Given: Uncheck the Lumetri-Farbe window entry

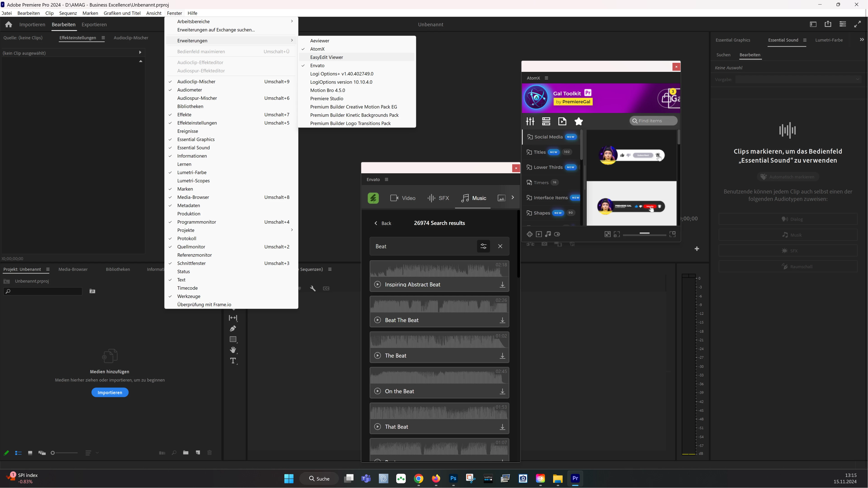Looking at the screenshot, I should 191,172.
